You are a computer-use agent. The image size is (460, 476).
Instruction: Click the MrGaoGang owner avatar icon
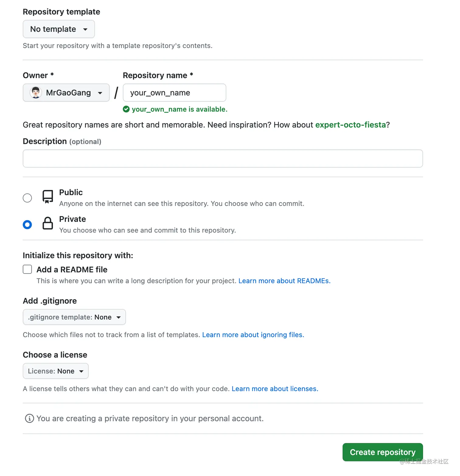(36, 93)
